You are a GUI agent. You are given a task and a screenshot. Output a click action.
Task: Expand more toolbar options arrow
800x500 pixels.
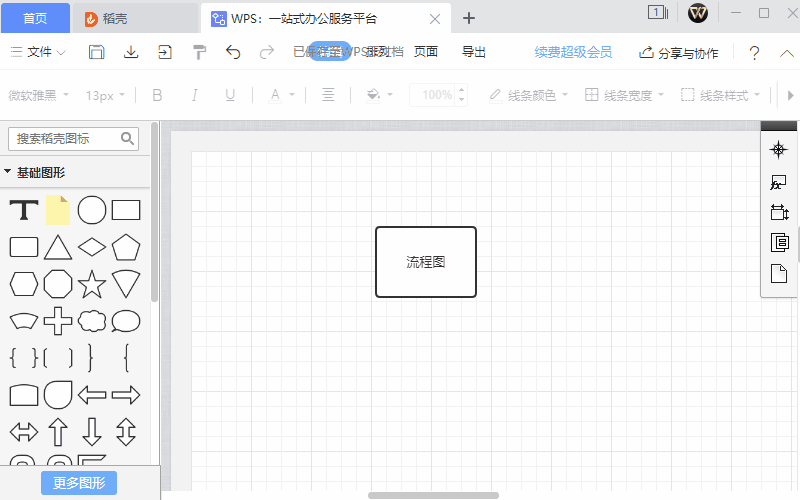pos(790,95)
